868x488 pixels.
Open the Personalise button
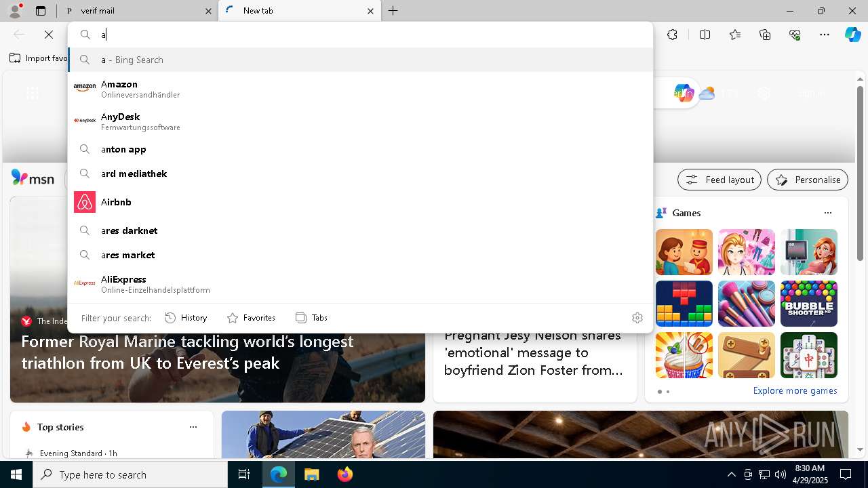[808, 180]
